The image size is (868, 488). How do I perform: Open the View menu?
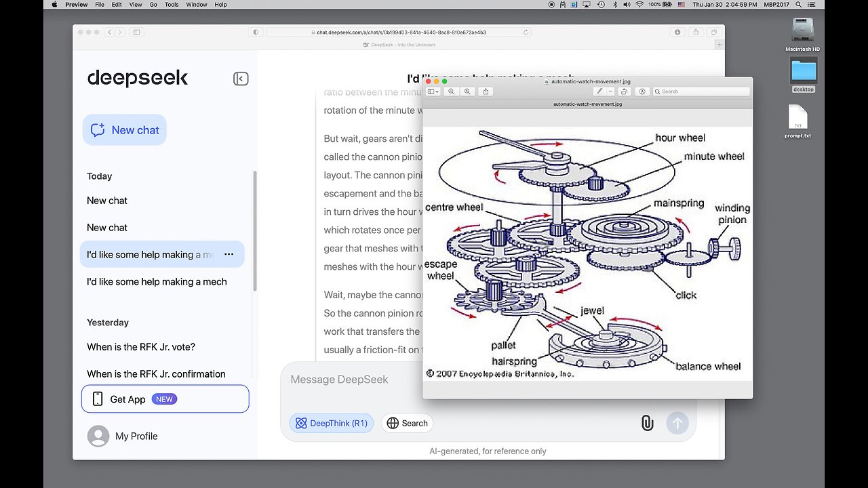pyautogui.click(x=136, y=5)
